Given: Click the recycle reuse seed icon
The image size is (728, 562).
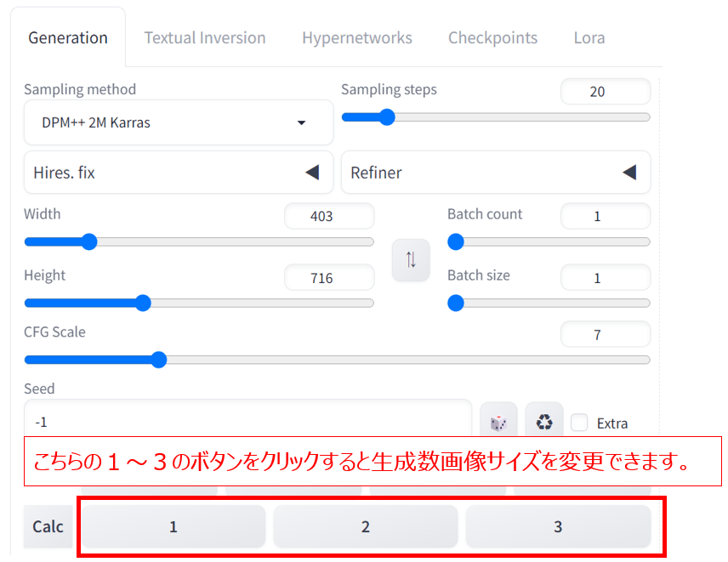Looking at the screenshot, I should (x=544, y=420).
